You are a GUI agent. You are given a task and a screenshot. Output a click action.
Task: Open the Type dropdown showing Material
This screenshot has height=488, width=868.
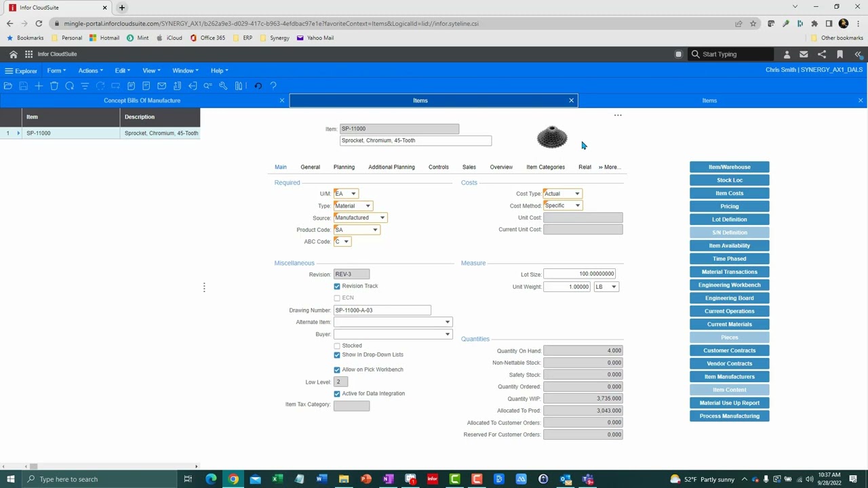point(368,206)
